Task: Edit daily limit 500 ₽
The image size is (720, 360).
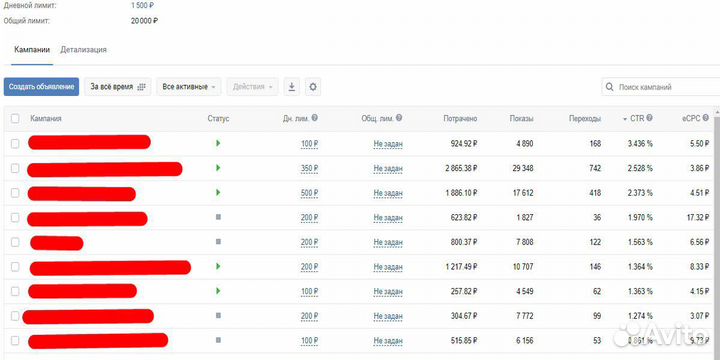Action: [x=309, y=193]
